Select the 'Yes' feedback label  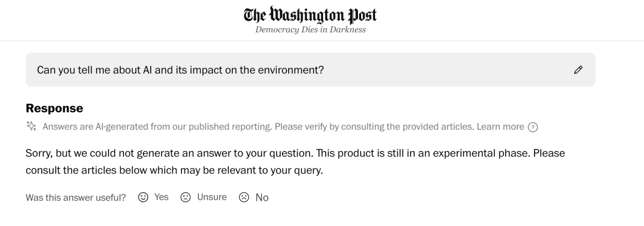point(161,197)
